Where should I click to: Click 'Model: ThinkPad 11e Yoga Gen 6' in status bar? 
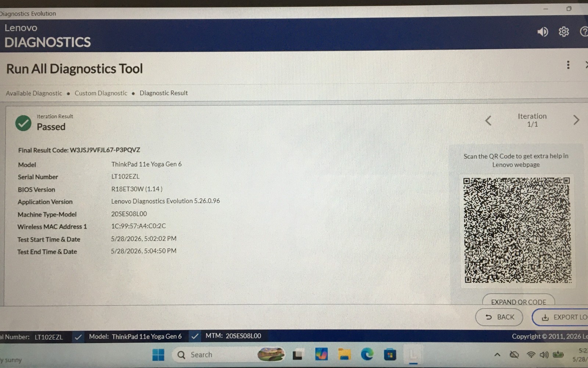click(135, 336)
